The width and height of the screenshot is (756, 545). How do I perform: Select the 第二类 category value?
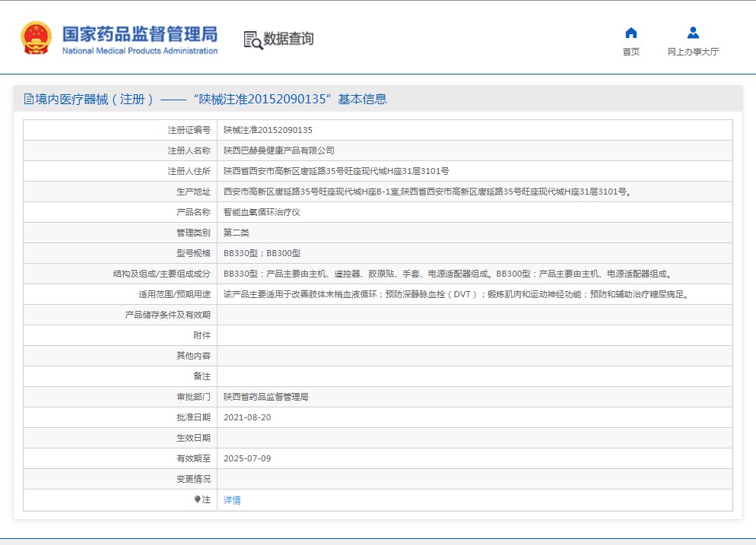[237, 233]
